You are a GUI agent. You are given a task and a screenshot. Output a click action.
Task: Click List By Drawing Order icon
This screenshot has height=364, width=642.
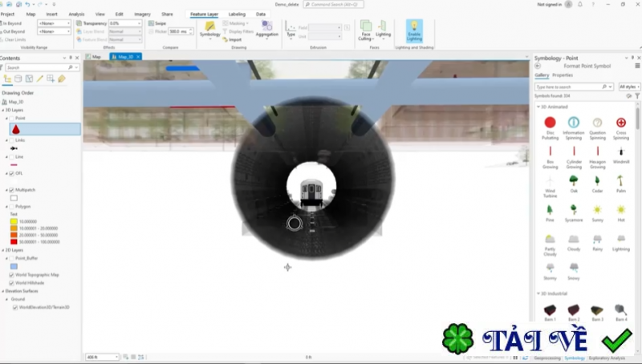pos(7,79)
